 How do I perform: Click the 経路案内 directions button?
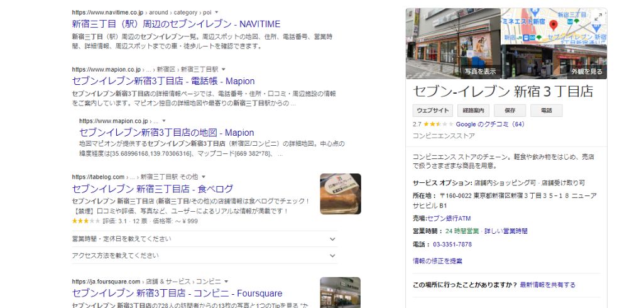point(473,111)
